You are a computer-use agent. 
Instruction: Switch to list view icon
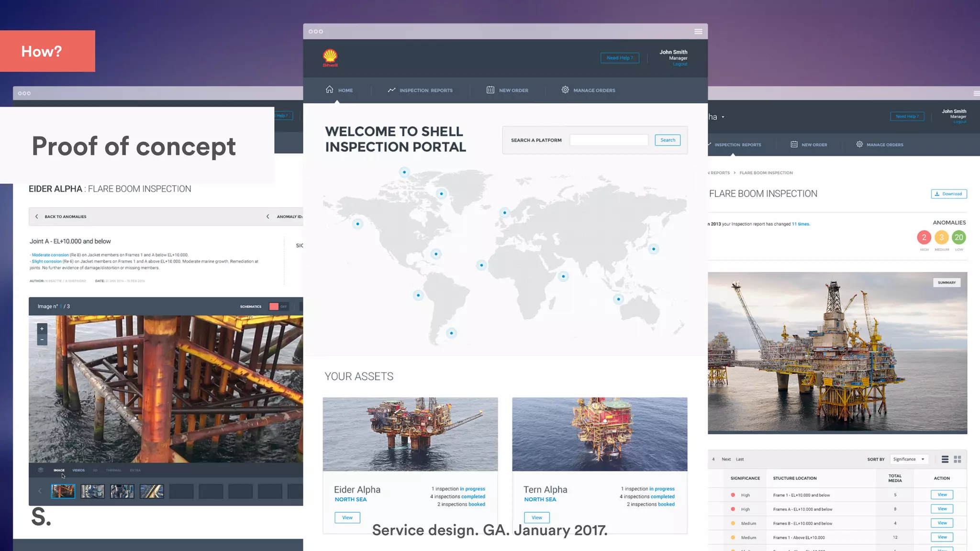(x=945, y=459)
